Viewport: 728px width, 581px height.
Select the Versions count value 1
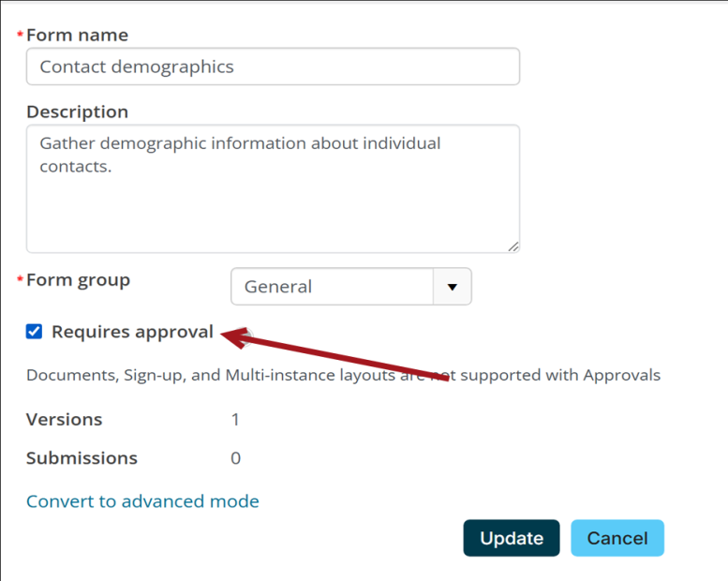click(x=235, y=420)
